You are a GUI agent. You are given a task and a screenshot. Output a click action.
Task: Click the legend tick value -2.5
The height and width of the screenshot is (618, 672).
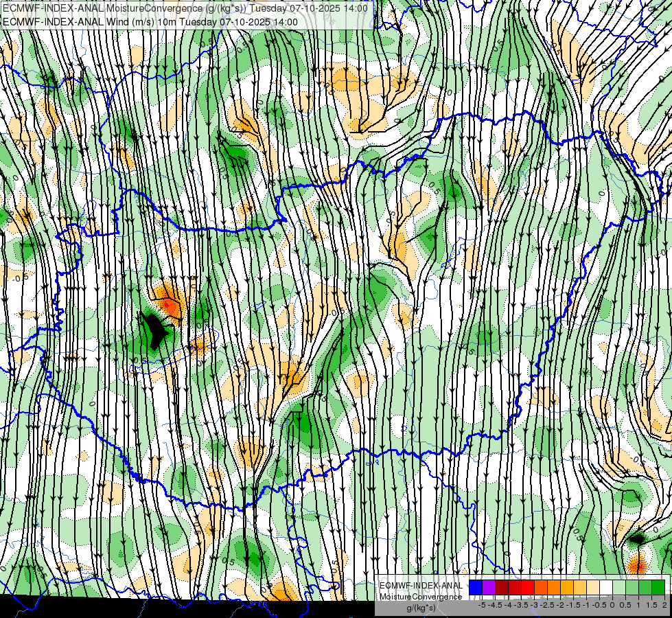pyautogui.click(x=547, y=605)
